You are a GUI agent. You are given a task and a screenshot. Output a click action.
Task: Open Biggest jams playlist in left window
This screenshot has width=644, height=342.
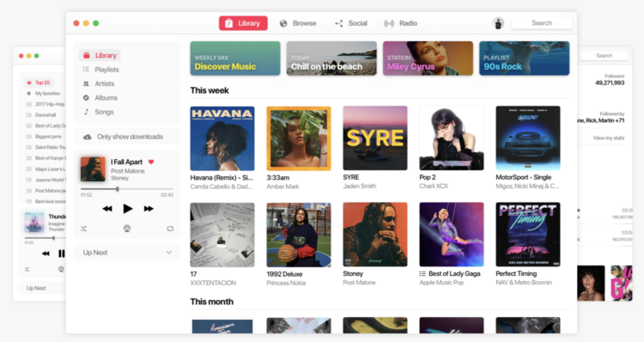44,137
